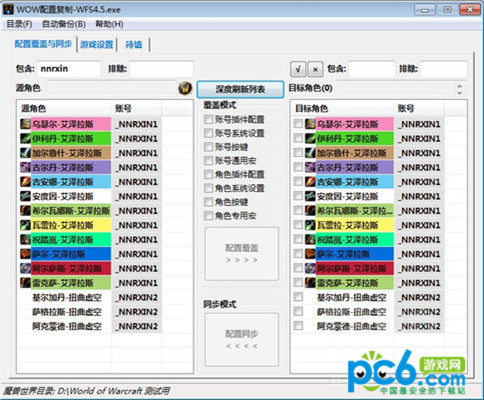The height and width of the screenshot is (400, 484).
Task: Click the class icon of 安度因-艾泽拉斯 in target list
Action: coord(310,196)
